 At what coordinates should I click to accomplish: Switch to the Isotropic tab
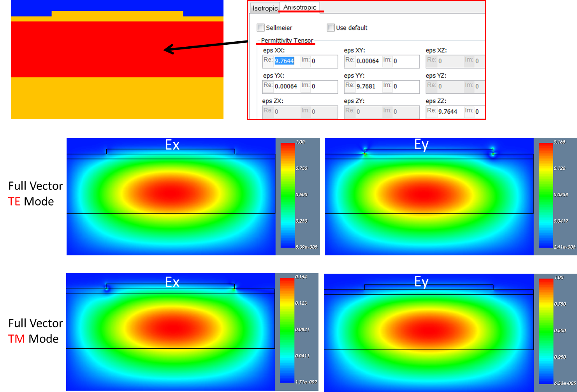[265, 8]
